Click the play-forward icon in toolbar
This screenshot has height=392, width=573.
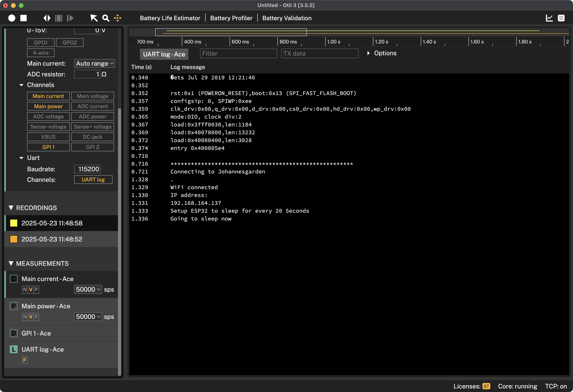(70, 18)
